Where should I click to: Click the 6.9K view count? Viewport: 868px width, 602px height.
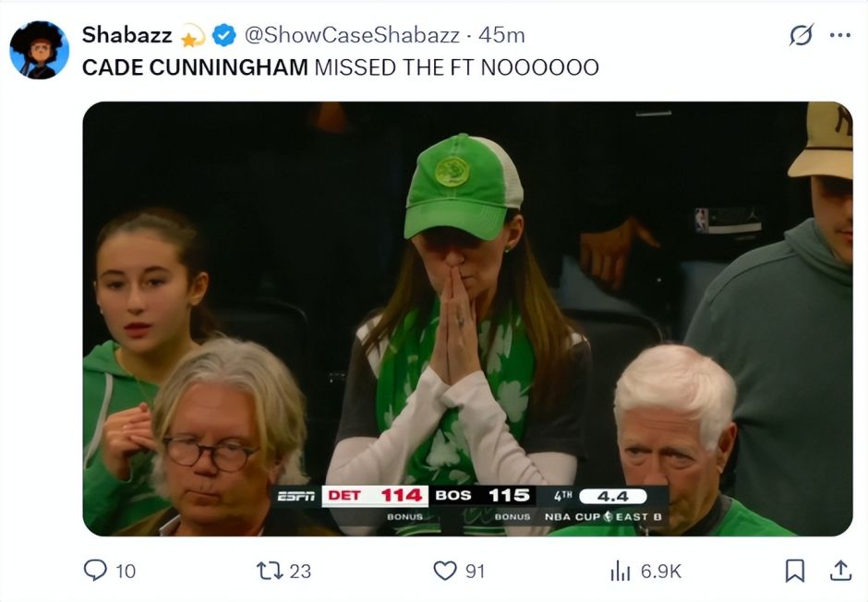[x=661, y=572]
